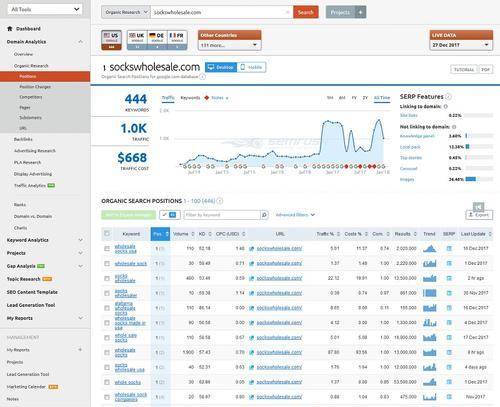Click the PDF button
Image resolution: width=500 pixels, height=407 pixels.
(x=486, y=70)
